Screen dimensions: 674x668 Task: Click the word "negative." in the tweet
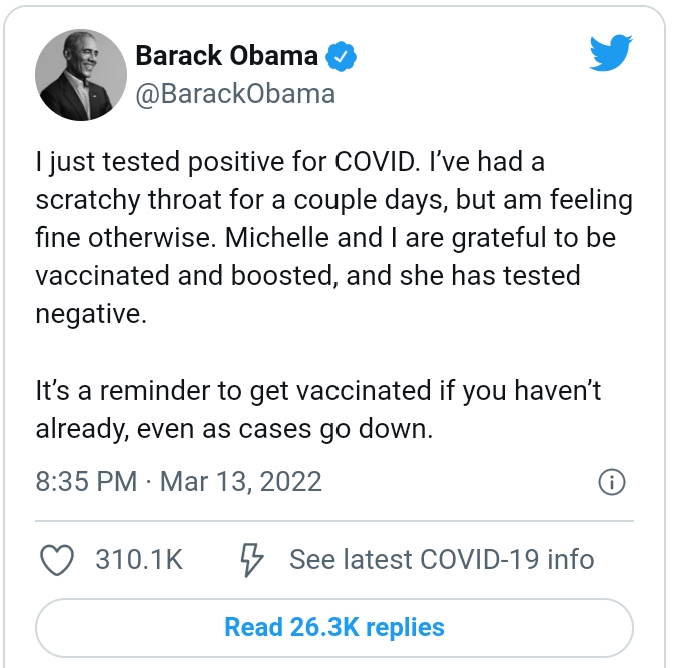click(91, 315)
